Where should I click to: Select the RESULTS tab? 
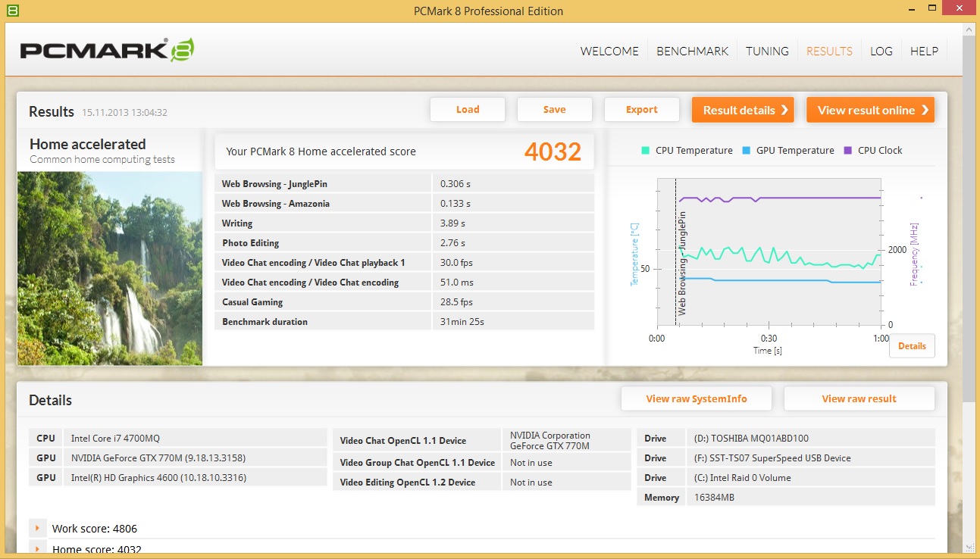829,52
